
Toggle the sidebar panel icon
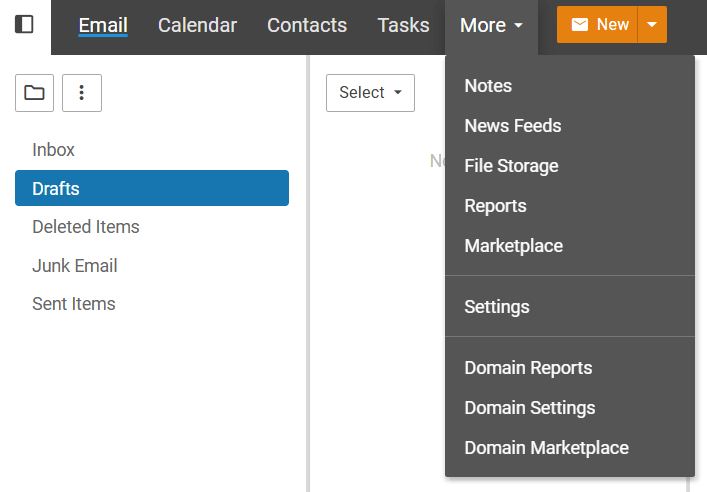[25, 24]
